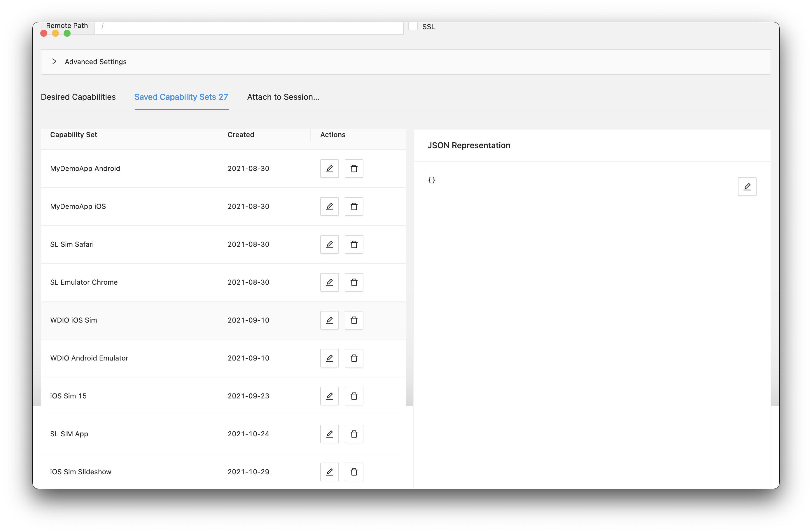Edit the SL Emulator Chrome capability set
Viewport: 812px width, 532px height.
pyautogui.click(x=329, y=282)
